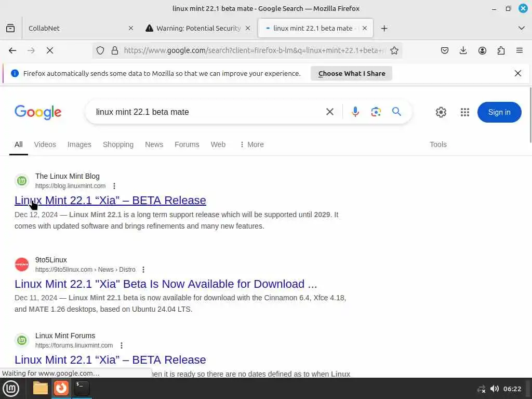
Task: Open the Downloads panel
Action: tap(463, 50)
